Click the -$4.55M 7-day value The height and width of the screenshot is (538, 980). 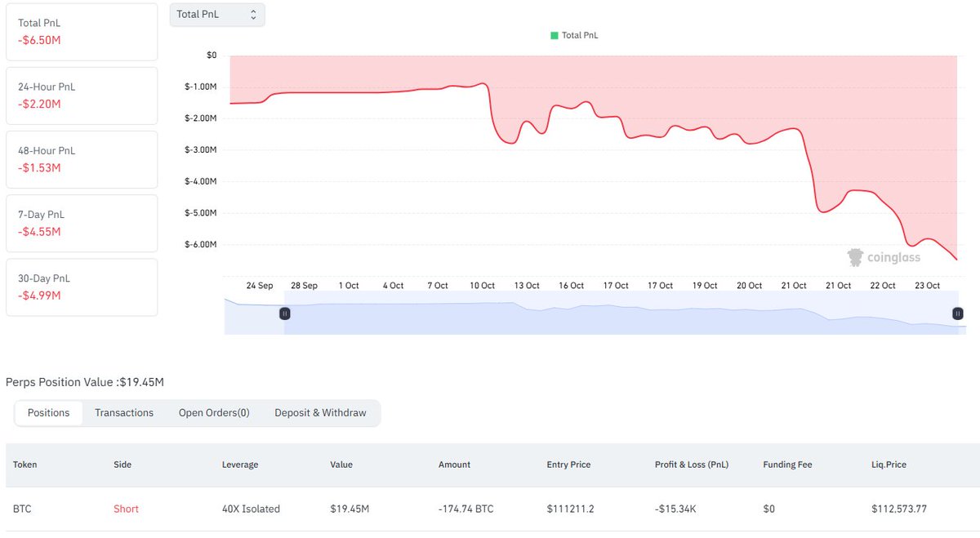(x=39, y=231)
